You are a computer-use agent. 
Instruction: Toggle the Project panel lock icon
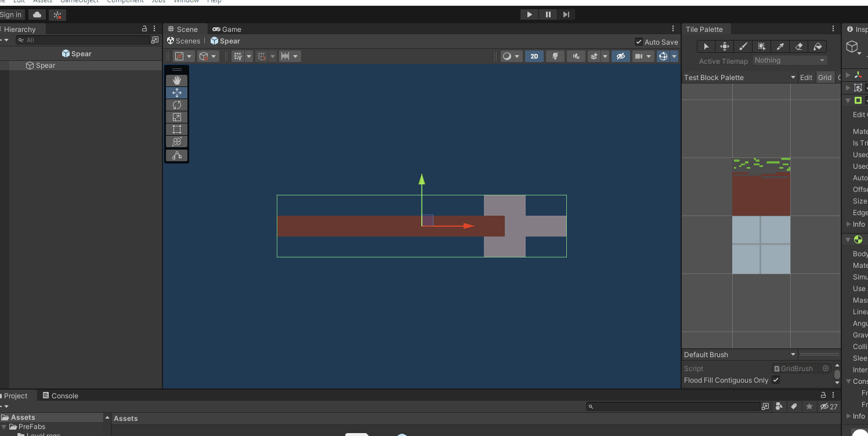click(823, 394)
